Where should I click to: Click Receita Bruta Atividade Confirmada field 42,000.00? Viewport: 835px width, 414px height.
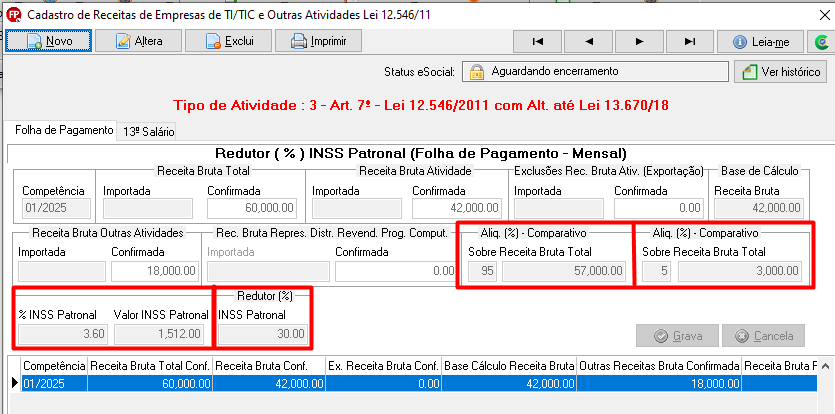[457, 208]
